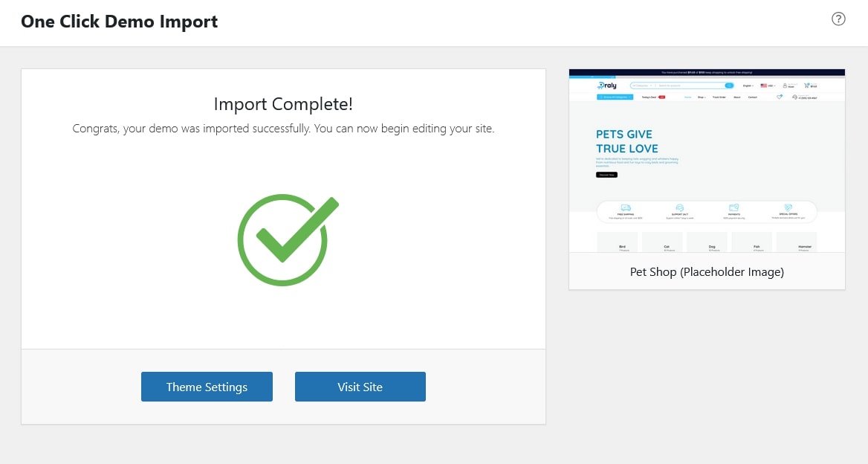
Task: Click the Theme Settings button
Action: point(207,387)
